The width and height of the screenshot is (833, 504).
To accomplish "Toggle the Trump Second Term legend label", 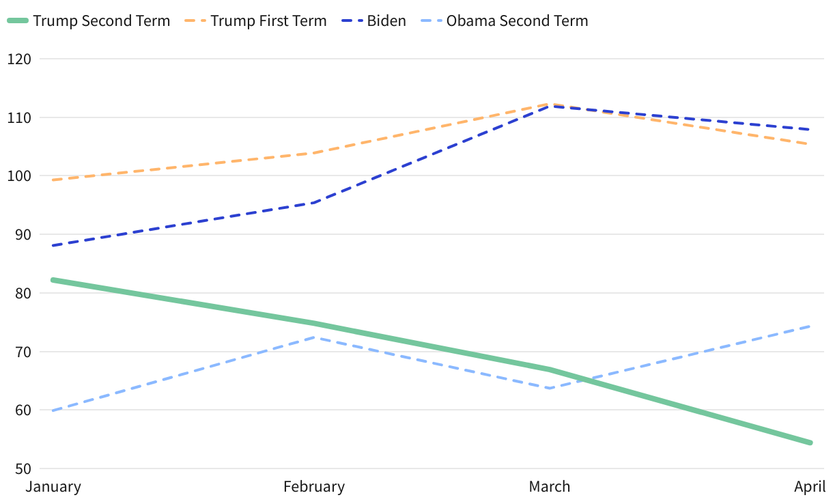I will pos(101,21).
